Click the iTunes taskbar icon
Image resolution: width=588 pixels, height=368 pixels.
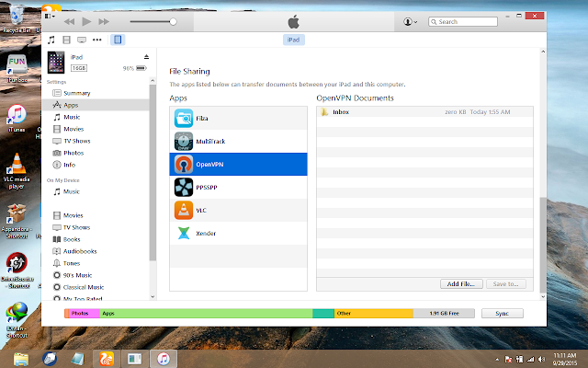tap(164, 359)
